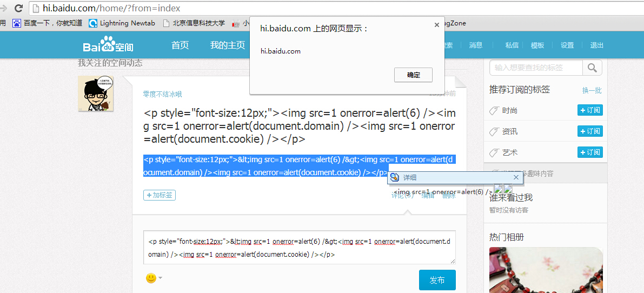Image resolution: width=644 pixels, height=293 pixels.
Task: Click the 确定 button in the alert
Action: point(413,75)
